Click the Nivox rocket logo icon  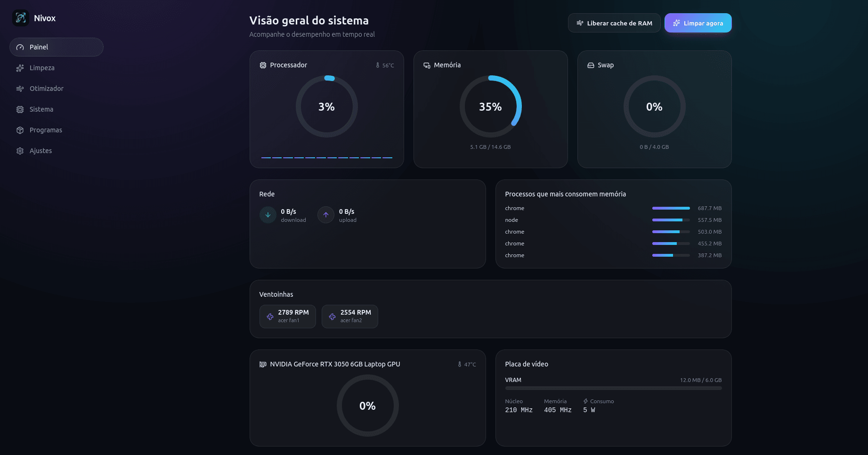(x=21, y=18)
